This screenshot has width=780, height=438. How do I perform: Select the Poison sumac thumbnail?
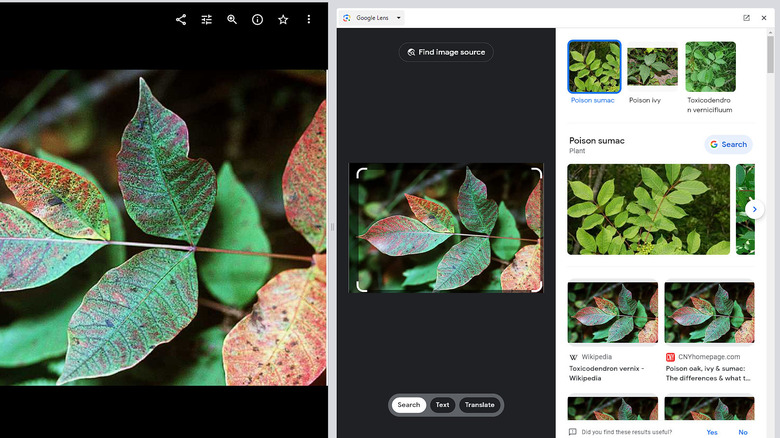[594, 67]
